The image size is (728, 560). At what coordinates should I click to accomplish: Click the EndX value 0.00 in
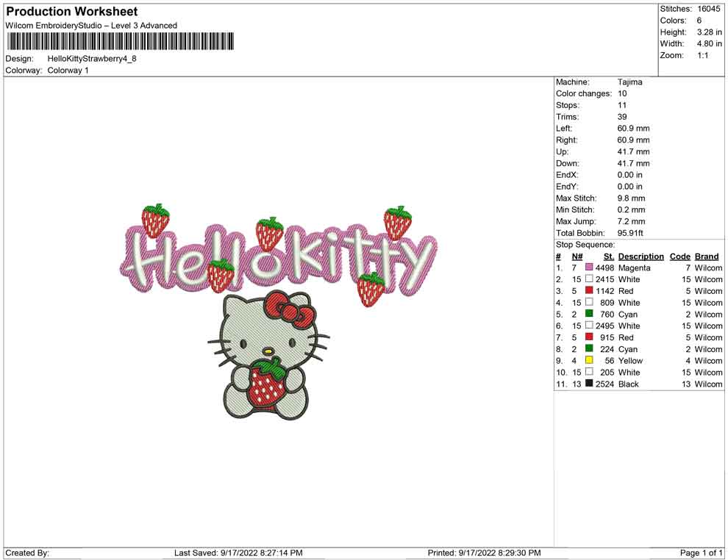[x=630, y=175]
